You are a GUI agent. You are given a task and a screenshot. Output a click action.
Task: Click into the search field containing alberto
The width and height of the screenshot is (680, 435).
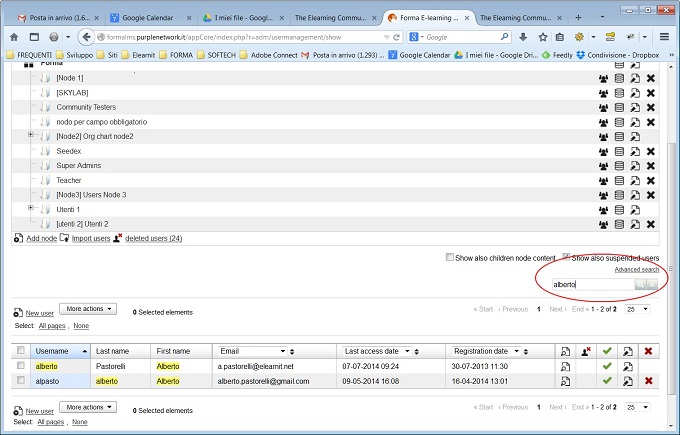[590, 285]
